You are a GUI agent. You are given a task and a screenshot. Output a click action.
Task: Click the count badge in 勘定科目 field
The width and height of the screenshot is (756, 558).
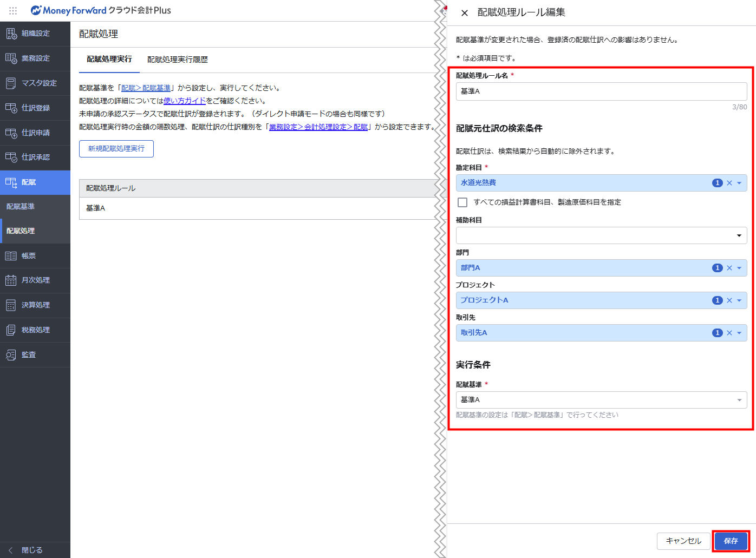click(x=718, y=183)
